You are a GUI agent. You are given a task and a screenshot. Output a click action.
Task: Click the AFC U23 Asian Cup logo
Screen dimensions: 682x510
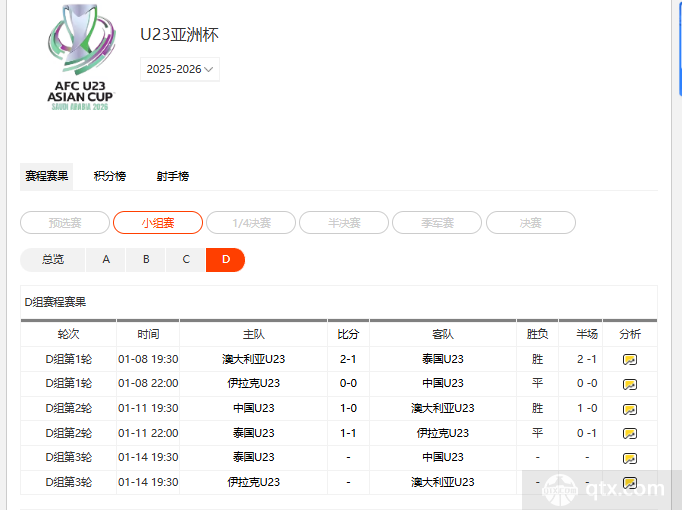point(80,57)
